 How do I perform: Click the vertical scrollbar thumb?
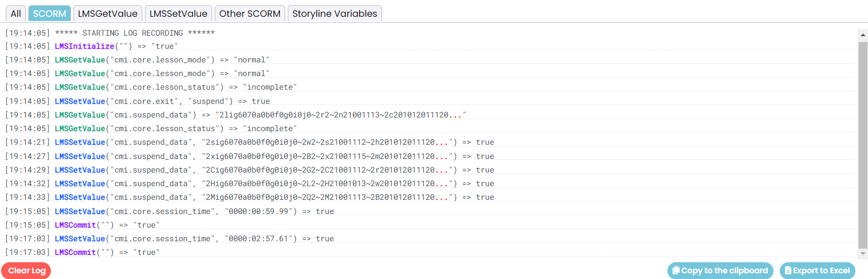click(863, 145)
